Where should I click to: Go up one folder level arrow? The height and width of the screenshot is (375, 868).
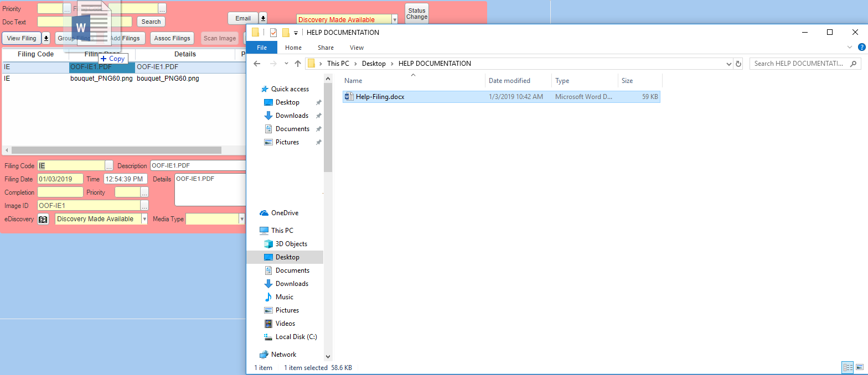point(298,64)
